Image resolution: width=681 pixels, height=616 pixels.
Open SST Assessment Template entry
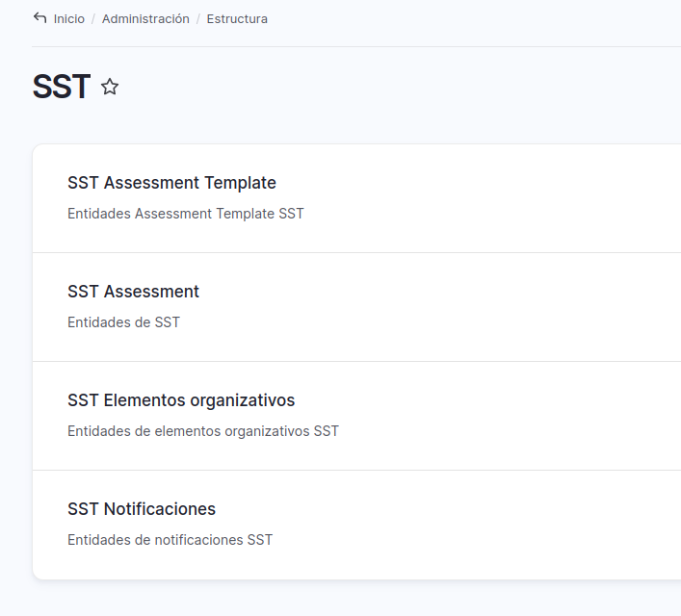point(171,183)
